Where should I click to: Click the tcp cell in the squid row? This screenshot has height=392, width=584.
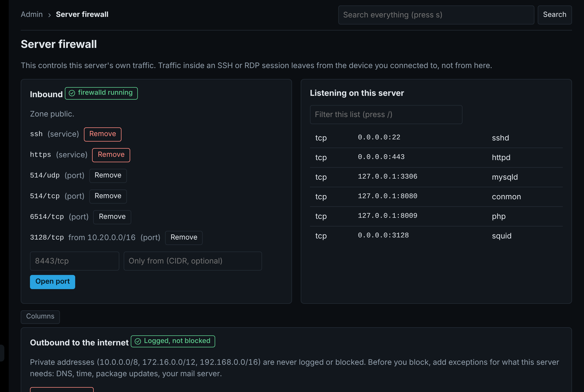[x=321, y=236]
